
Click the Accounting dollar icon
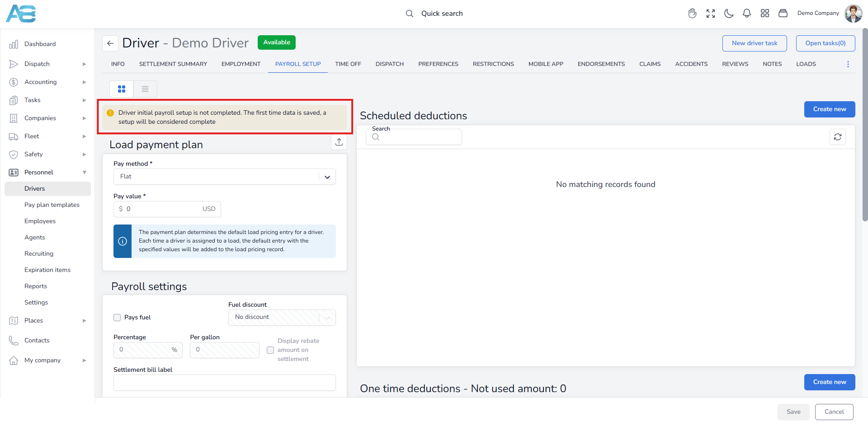pyautogui.click(x=14, y=82)
